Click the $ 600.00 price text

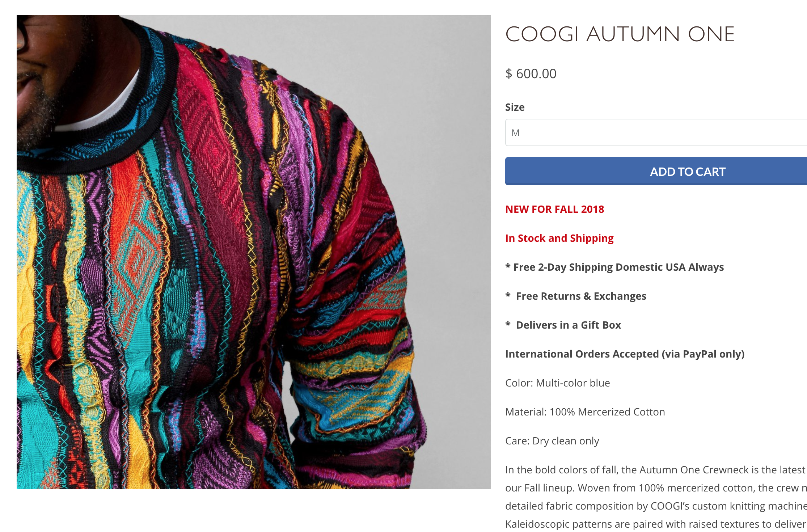point(531,74)
